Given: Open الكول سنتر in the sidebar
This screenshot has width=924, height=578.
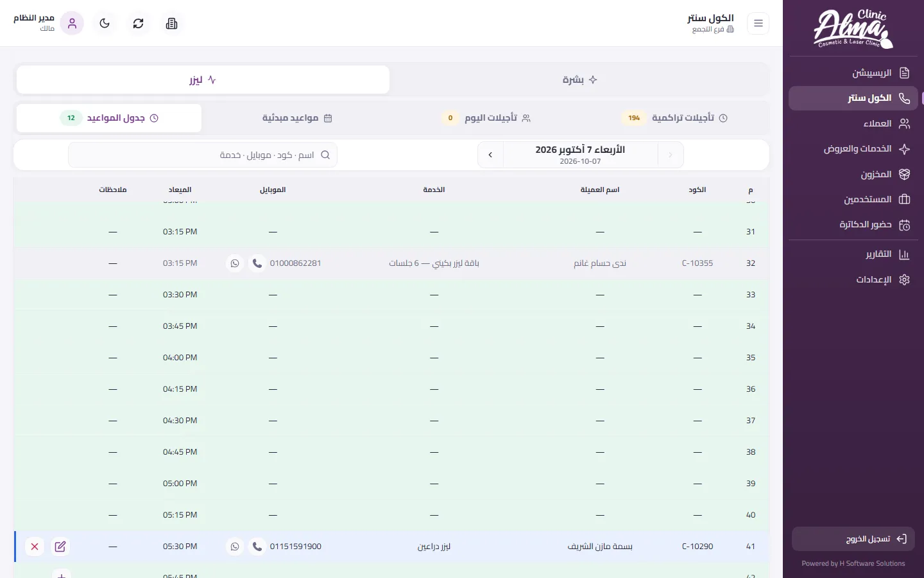Looking at the screenshot, I should 853,98.
